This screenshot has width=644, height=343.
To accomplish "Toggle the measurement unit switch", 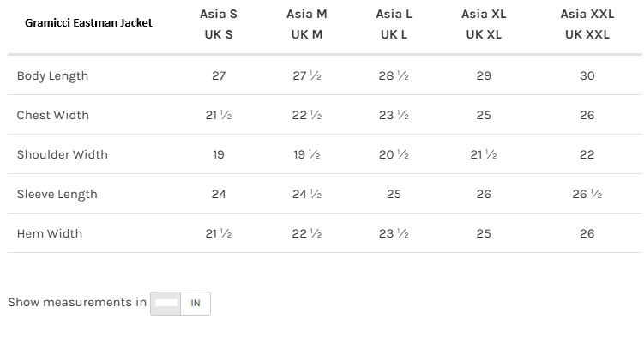I will tap(180, 304).
